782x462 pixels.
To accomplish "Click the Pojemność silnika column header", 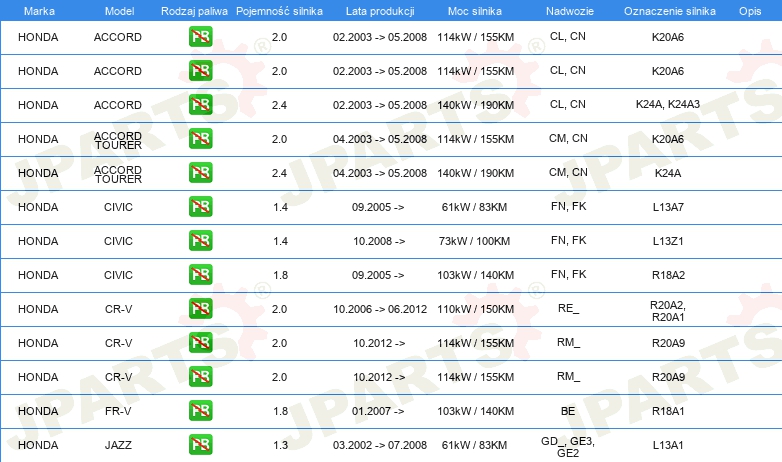I will tap(279, 11).
